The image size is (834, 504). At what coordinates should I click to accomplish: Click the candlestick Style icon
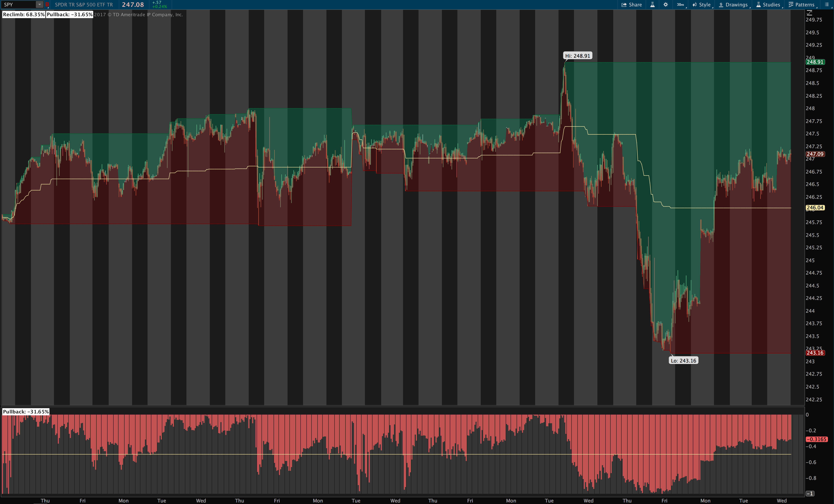(695, 5)
